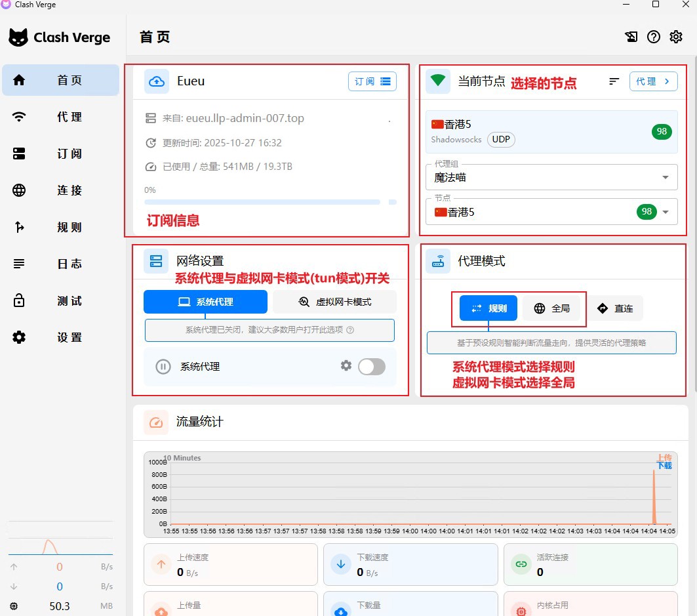Open system proxy gear settings icon
697x616 pixels.
click(x=346, y=365)
